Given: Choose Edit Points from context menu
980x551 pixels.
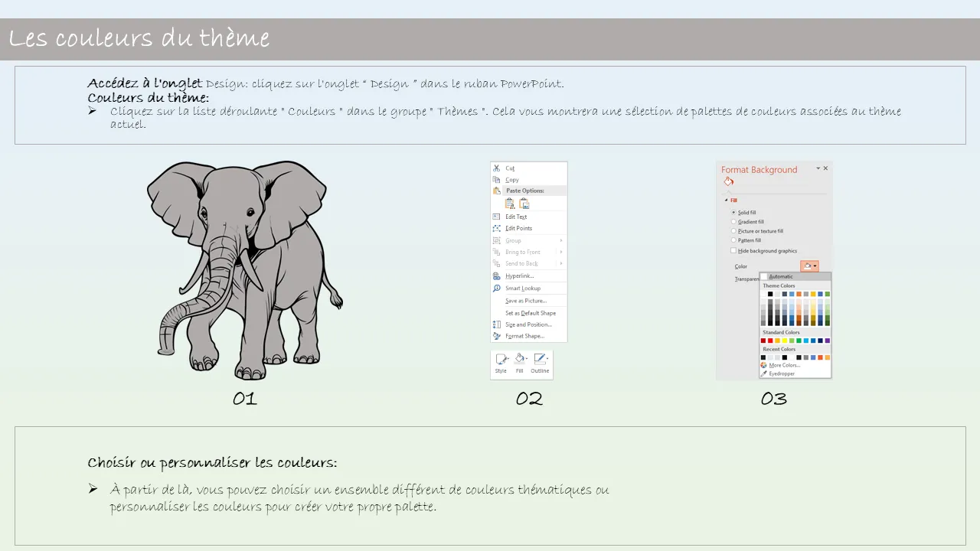Looking at the screenshot, I should click(518, 228).
